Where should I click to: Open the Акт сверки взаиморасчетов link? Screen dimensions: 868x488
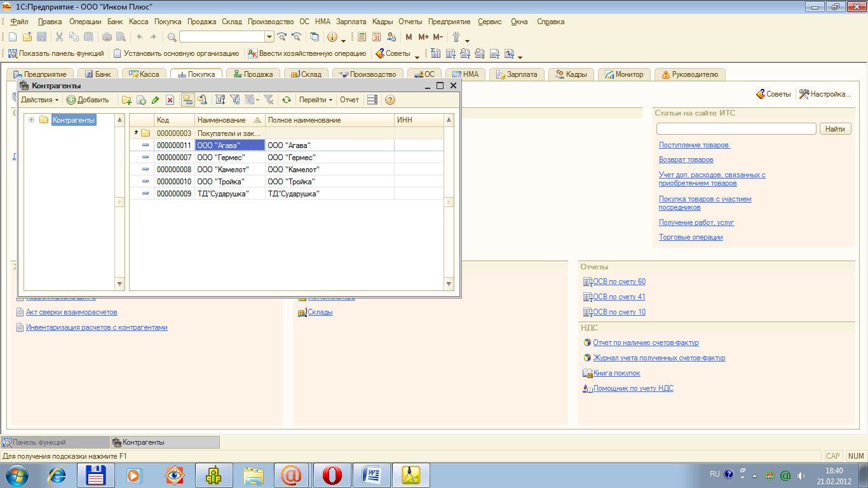pyautogui.click(x=71, y=312)
